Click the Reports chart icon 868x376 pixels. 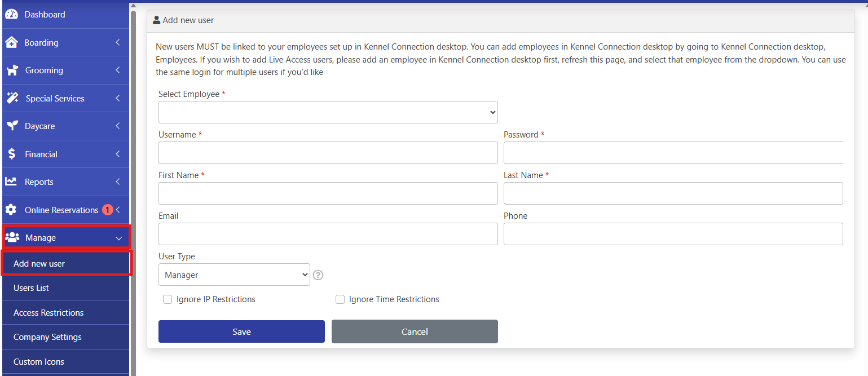(11, 182)
